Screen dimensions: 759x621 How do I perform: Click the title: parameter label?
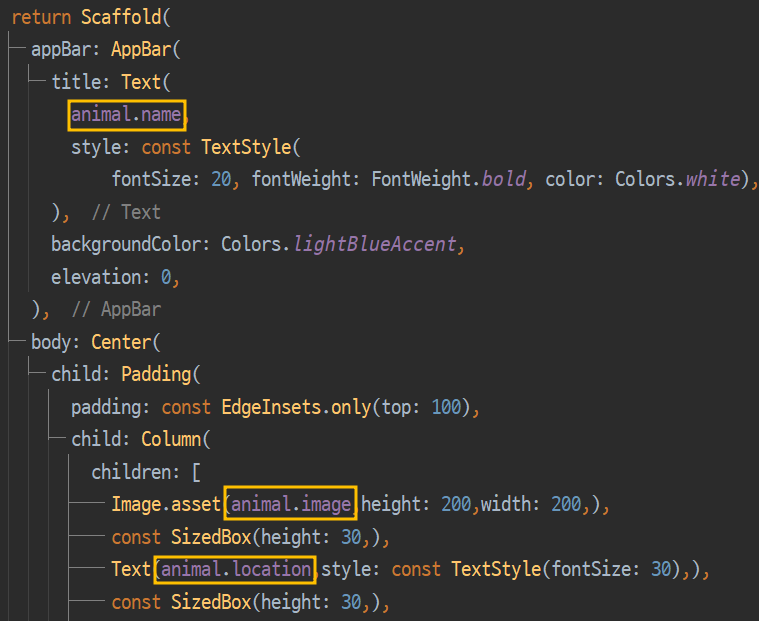click(x=81, y=82)
